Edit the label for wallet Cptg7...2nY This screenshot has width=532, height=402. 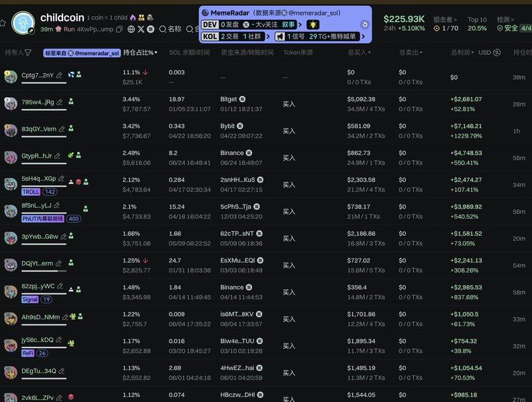pyautogui.click(x=60, y=76)
